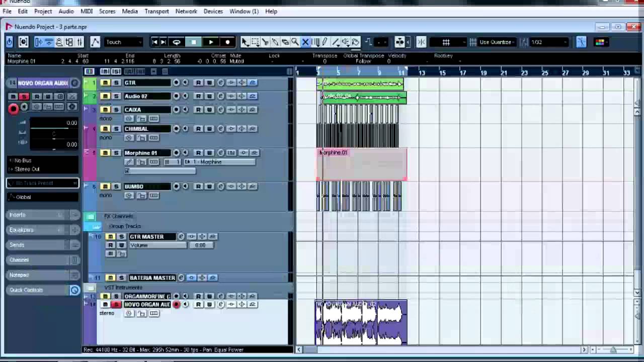Open the Project menu

coord(43,11)
